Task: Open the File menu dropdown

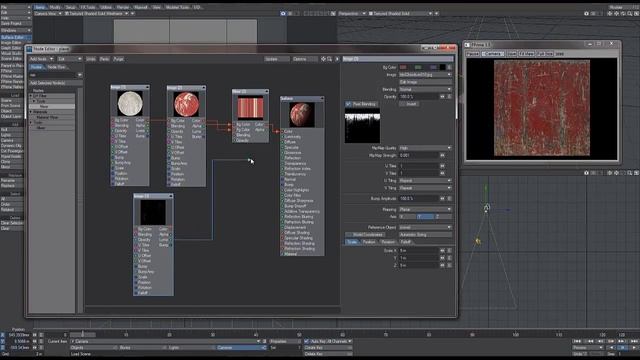Action: 16,7
